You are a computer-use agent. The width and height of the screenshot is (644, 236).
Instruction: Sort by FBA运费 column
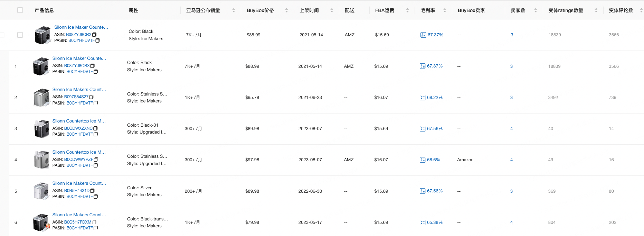pyautogui.click(x=407, y=10)
